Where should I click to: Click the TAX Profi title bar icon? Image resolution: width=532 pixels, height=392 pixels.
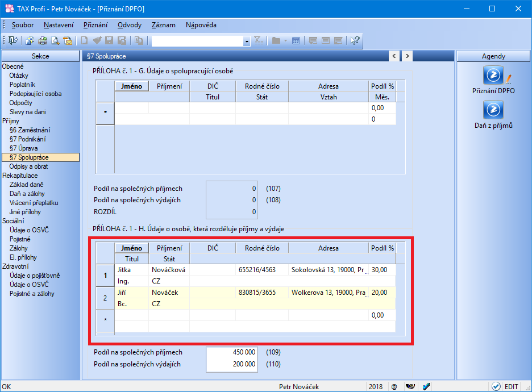(10, 9)
